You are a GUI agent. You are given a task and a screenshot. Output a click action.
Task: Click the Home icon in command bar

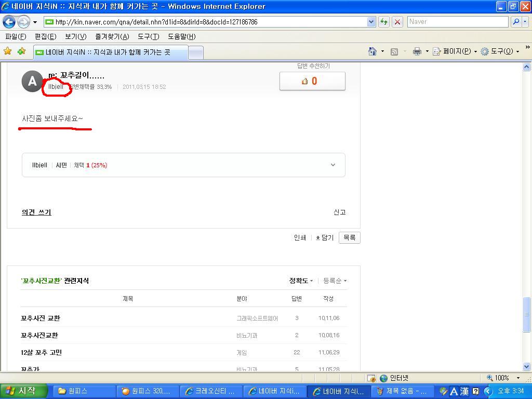pyautogui.click(x=373, y=51)
